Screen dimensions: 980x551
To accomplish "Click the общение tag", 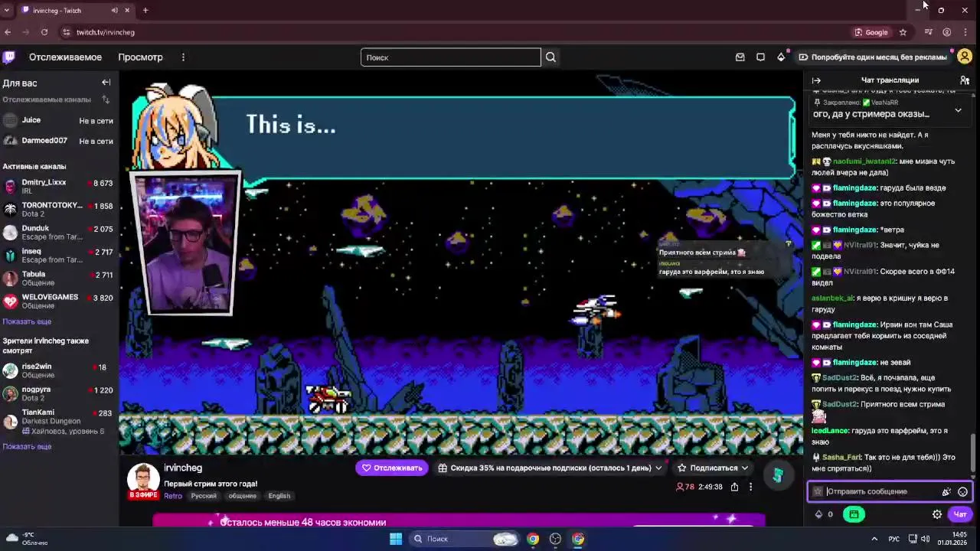I will pyautogui.click(x=243, y=496).
